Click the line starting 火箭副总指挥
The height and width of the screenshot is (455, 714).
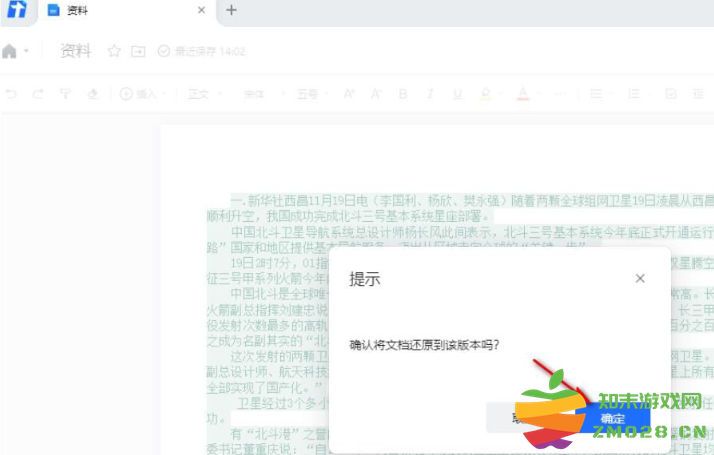(267, 310)
